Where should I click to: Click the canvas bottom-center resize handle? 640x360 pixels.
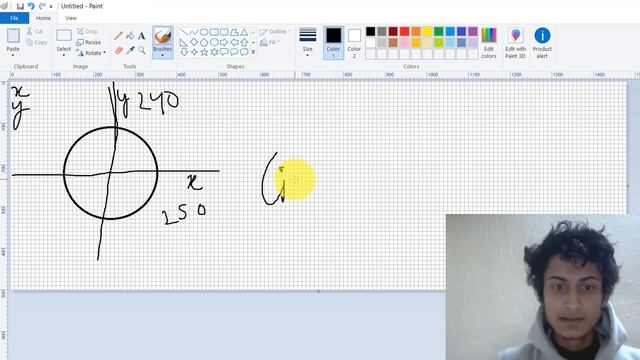(x=318, y=291)
